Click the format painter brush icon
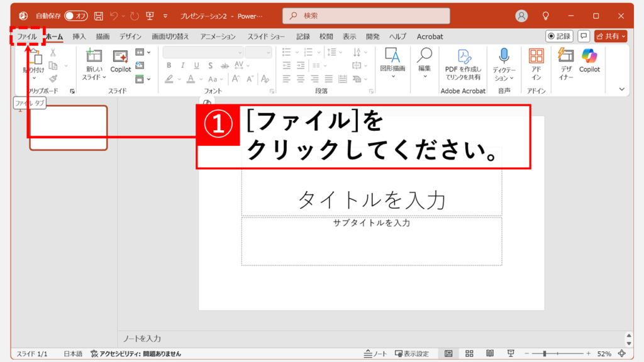Viewport: 644px width, 362px height. point(53,79)
